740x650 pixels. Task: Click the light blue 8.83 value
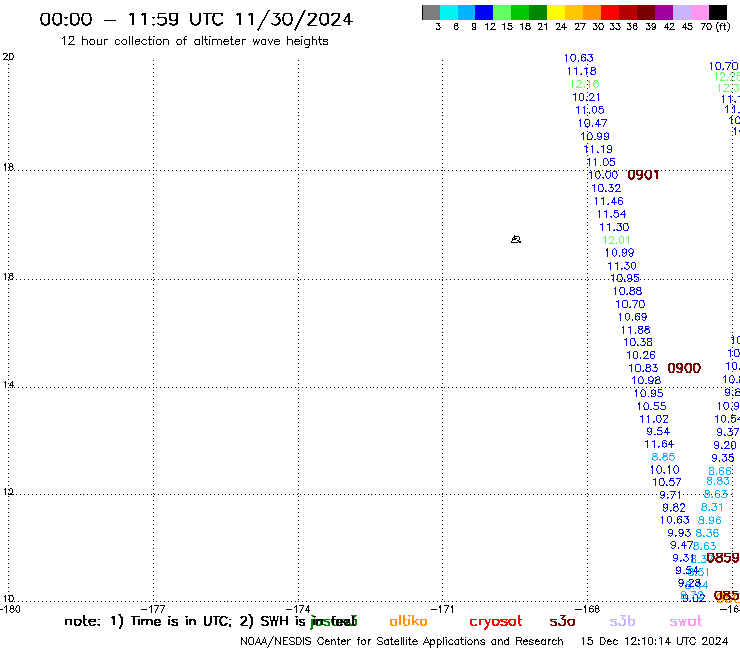point(718,481)
